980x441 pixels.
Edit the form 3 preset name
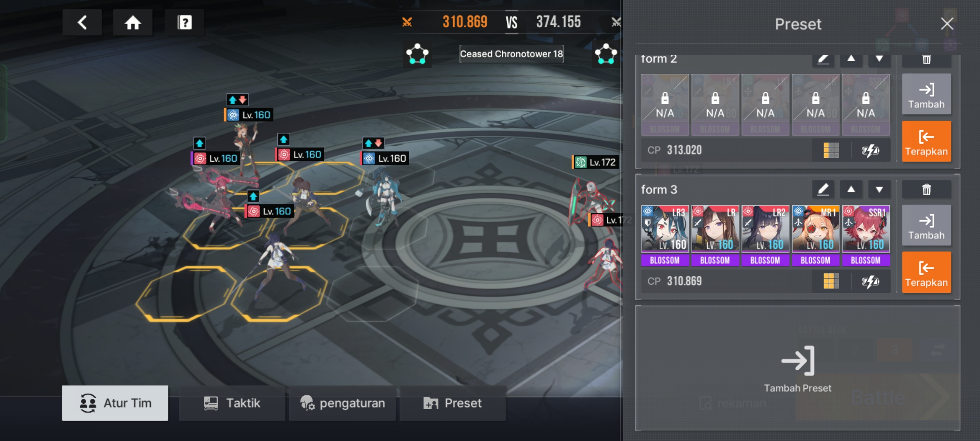(x=823, y=189)
